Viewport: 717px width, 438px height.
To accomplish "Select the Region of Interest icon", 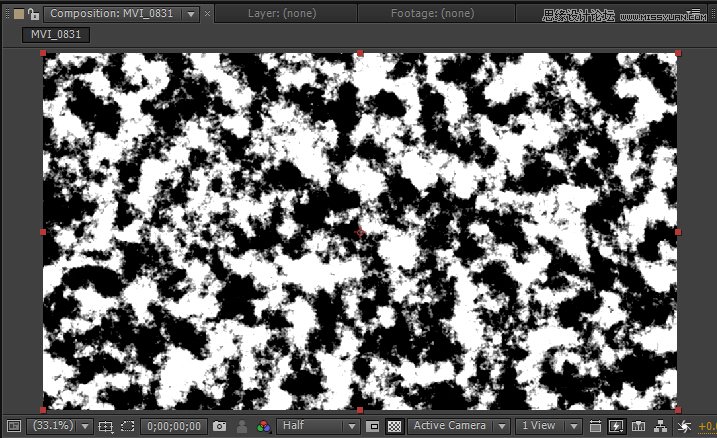I will click(373, 426).
